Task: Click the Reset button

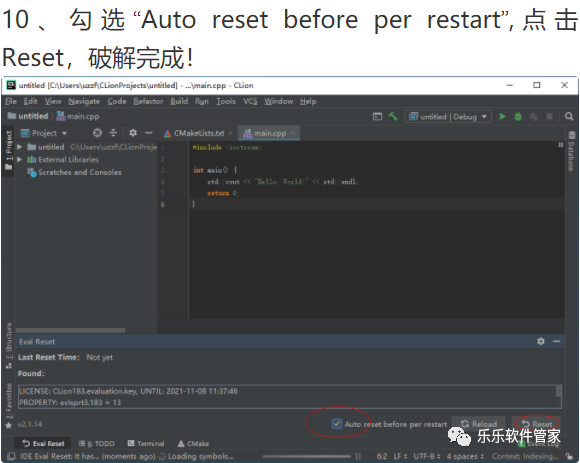Action: 536,424
